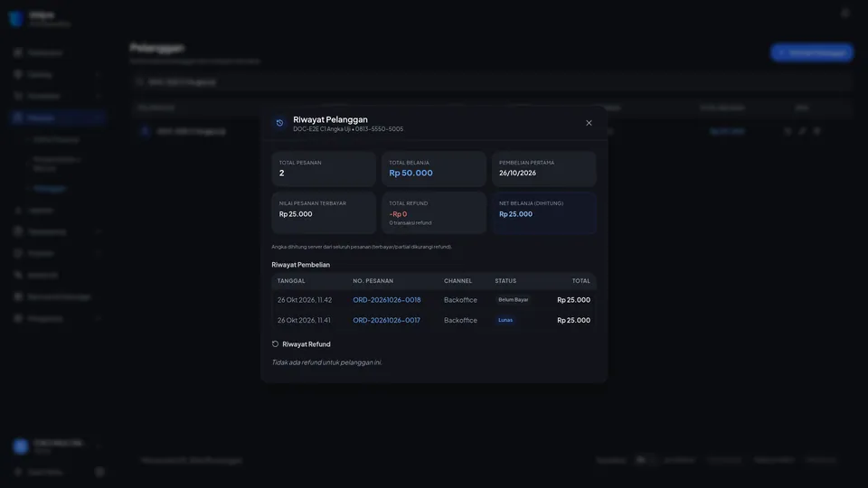
Task: Click the CHANNEL column header
Action: 458,281
